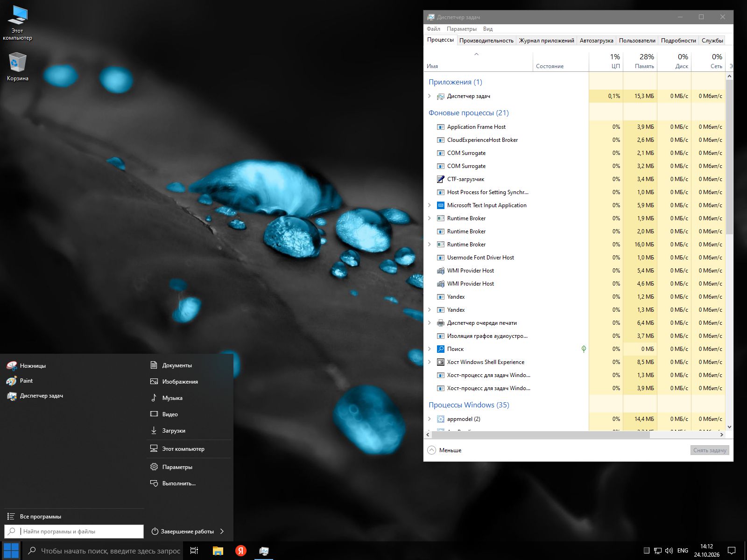Select the CTF-загрузчик process icon
Image resolution: width=747 pixels, height=560 pixels.
coord(440,179)
